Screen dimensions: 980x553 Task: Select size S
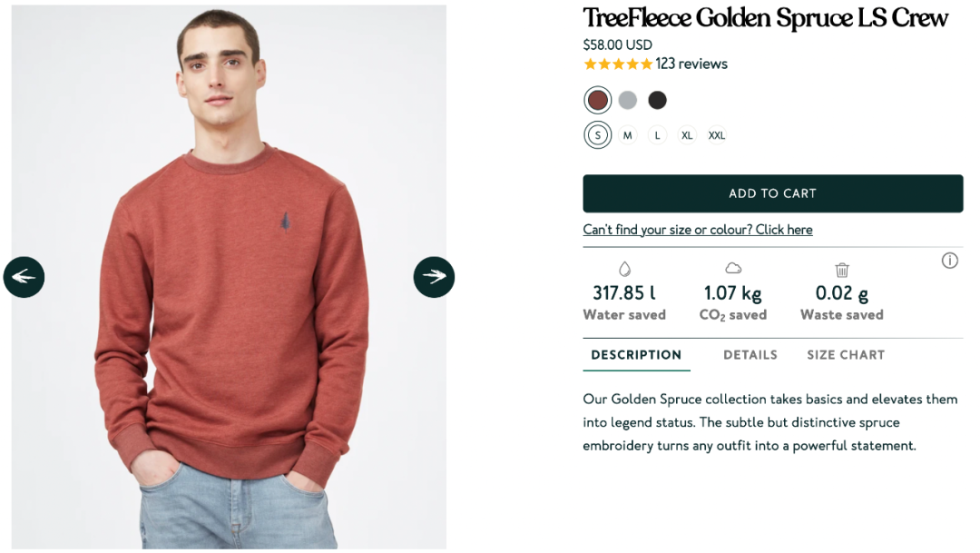click(597, 135)
